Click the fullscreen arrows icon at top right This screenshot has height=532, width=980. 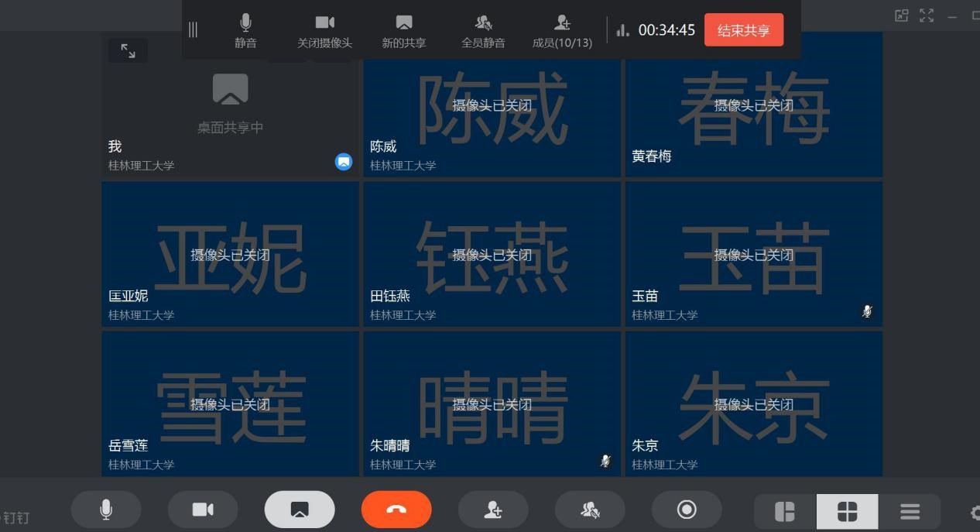pyautogui.click(x=927, y=15)
